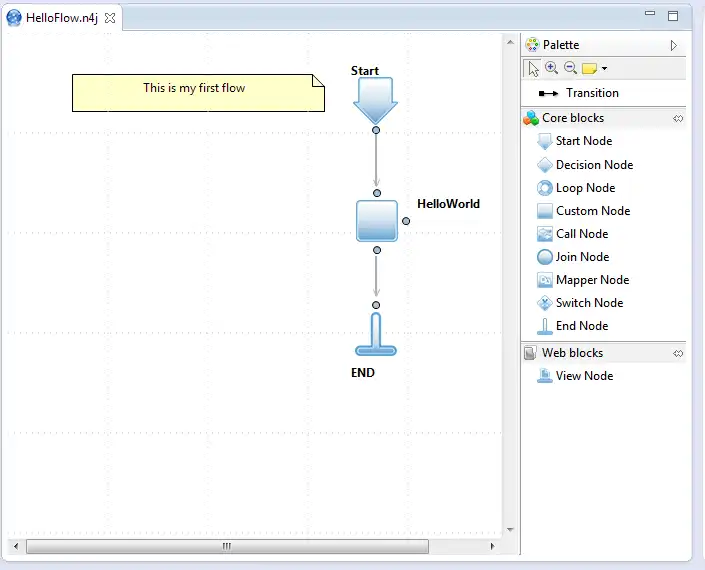705x570 pixels.
Task: Click the zoom out magnifier tool
Action: [571, 68]
